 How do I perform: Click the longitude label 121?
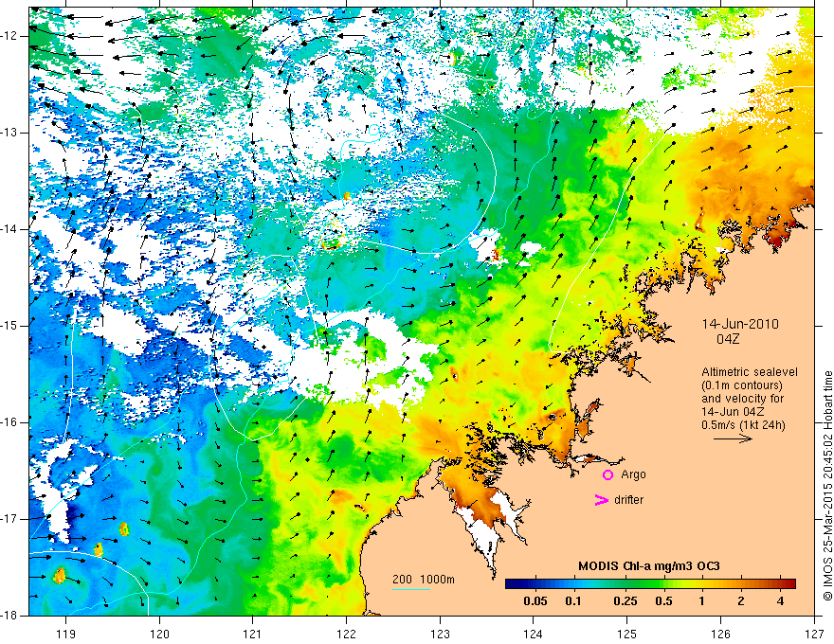click(x=253, y=634)
